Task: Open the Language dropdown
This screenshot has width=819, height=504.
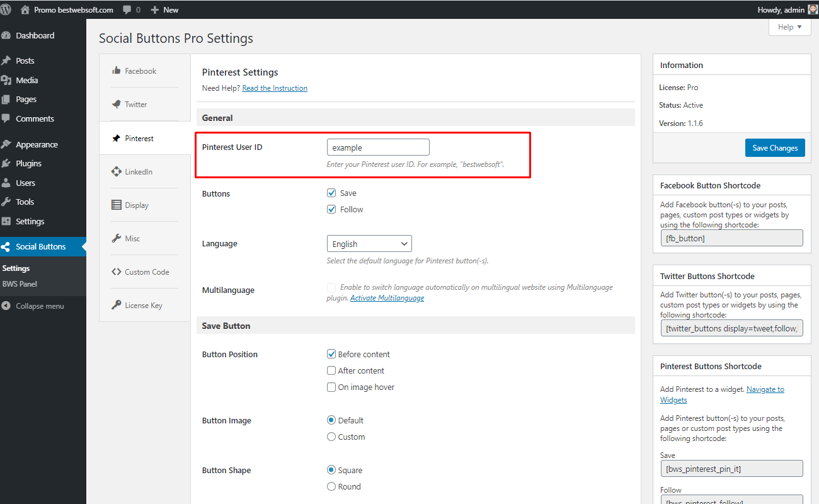Action: tap(369, 244)
